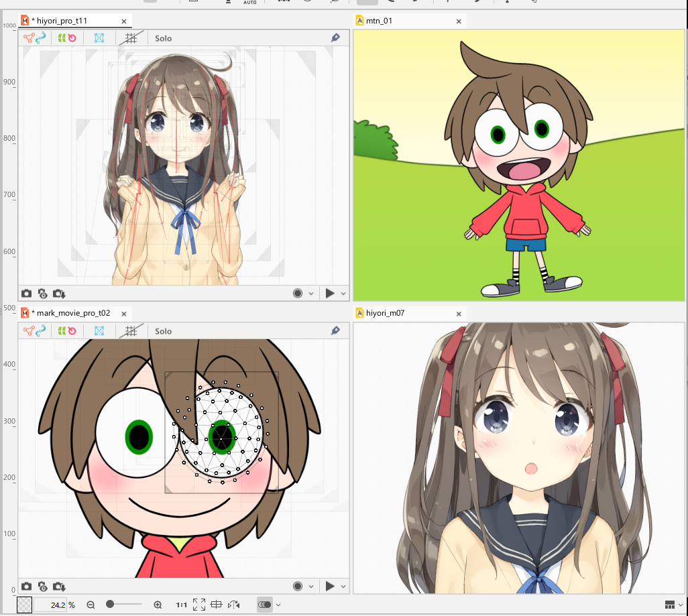This screenshot has height=616, width=688.
Task: Expand play options arrow in mark_movie_pro_t02
Action: 343,587
